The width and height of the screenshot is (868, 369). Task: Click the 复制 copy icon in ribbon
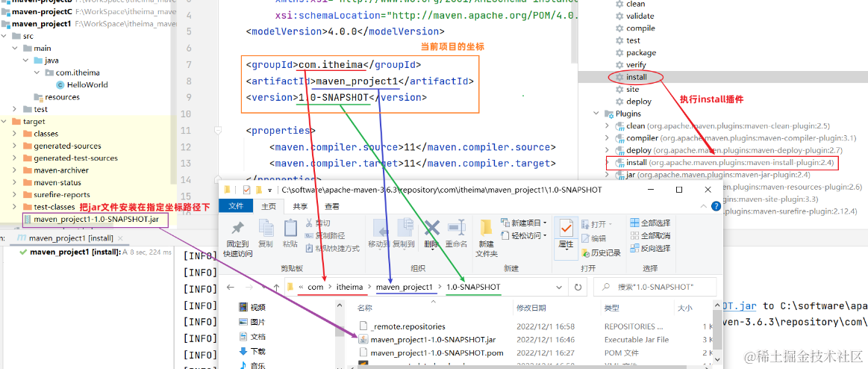[x=266, y=228]
